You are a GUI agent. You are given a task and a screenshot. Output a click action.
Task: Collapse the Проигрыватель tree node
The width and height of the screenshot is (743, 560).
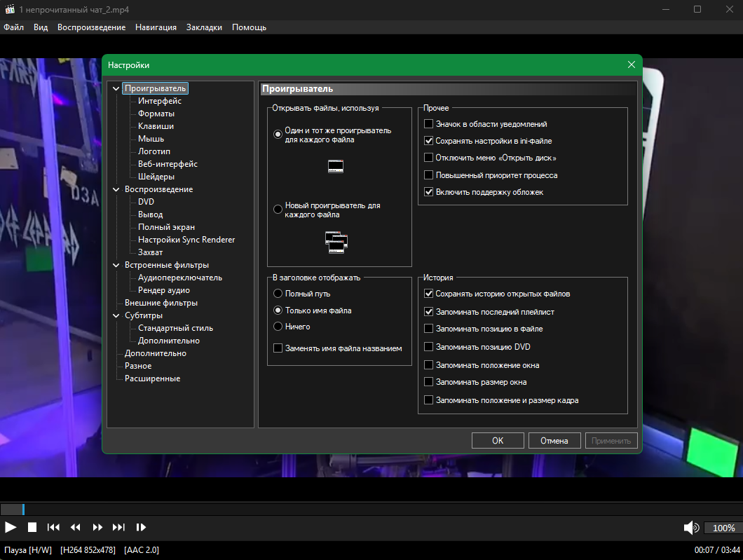pos(116,88)
